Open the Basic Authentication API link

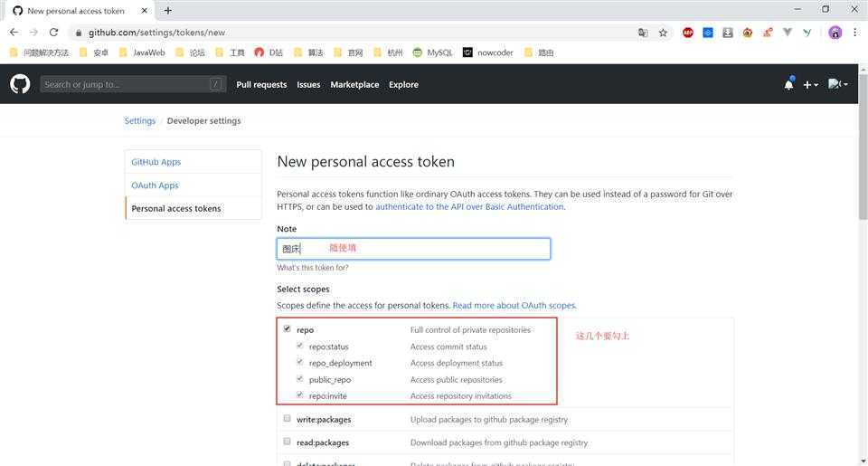coord(469,206)
